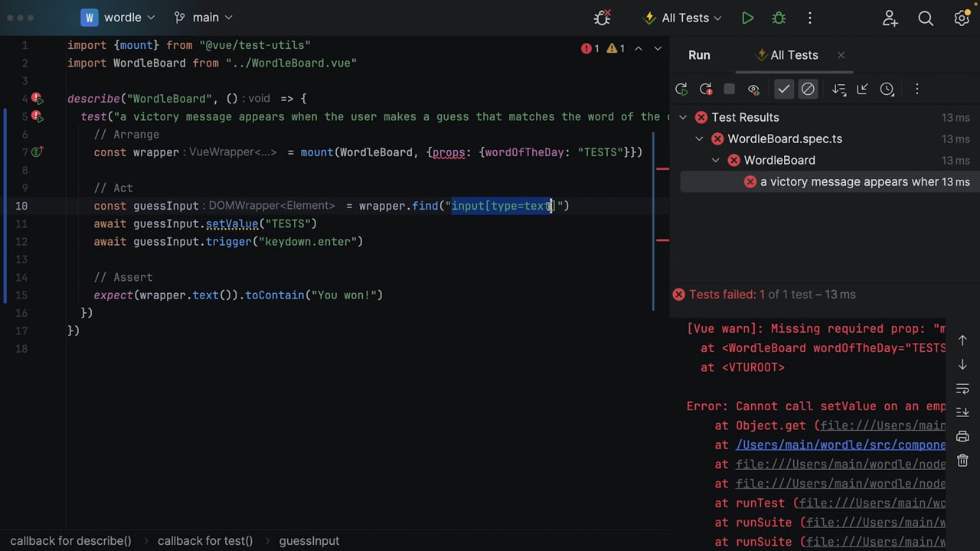Collapse all test results icon
Screen dimensions: 980x551
click(x=862, y=90)
